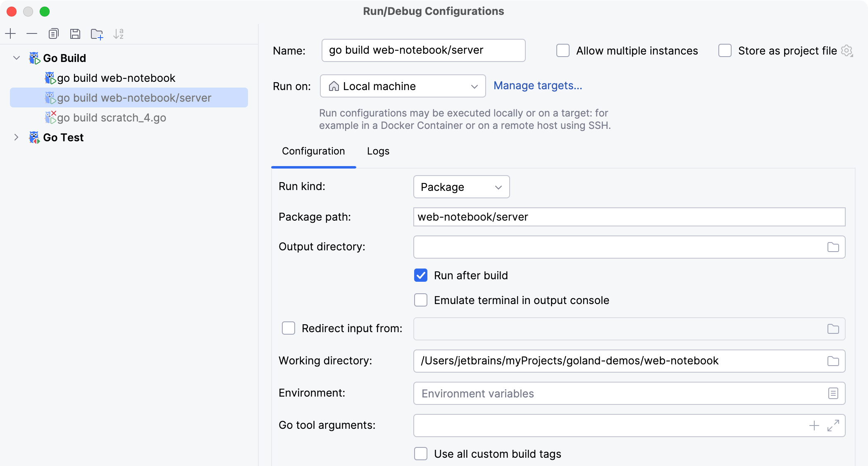Collapse the Go Build tree node
Viewport: 868px width, 466px height.
17,58
